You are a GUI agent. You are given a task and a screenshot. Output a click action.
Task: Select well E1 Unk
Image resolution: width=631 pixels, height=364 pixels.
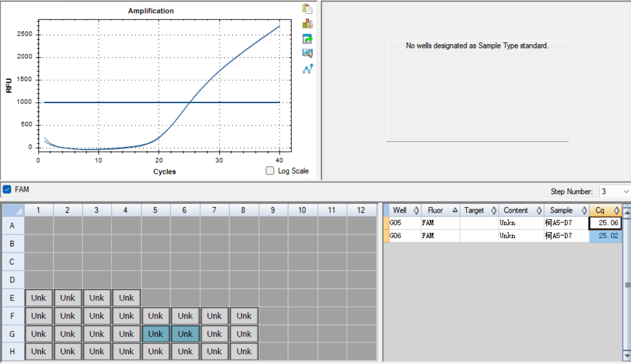(x=38, y=298)
